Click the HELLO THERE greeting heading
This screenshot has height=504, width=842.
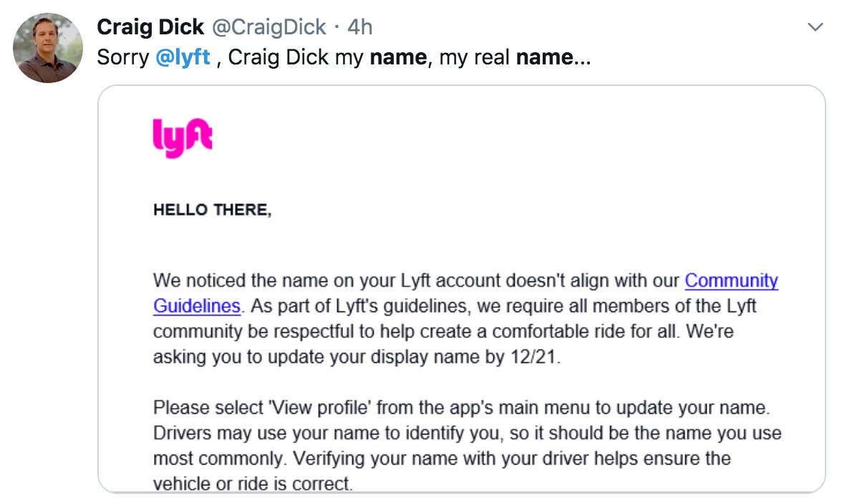(x=213, y=210)
